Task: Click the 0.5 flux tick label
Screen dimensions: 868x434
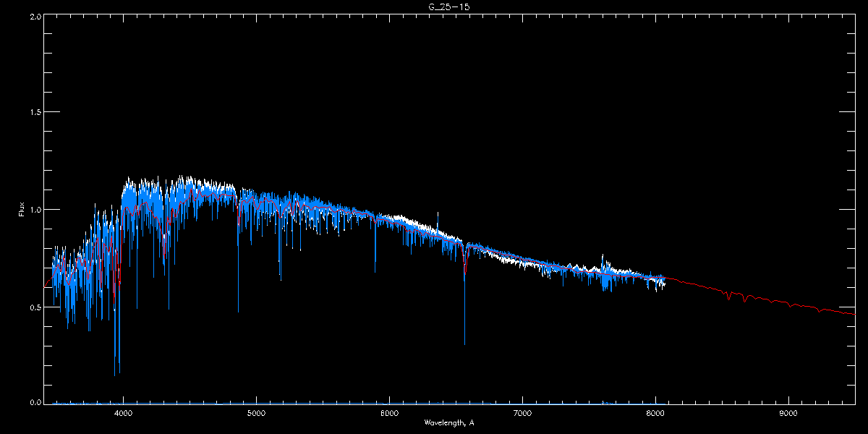Action: coord(35,307)
